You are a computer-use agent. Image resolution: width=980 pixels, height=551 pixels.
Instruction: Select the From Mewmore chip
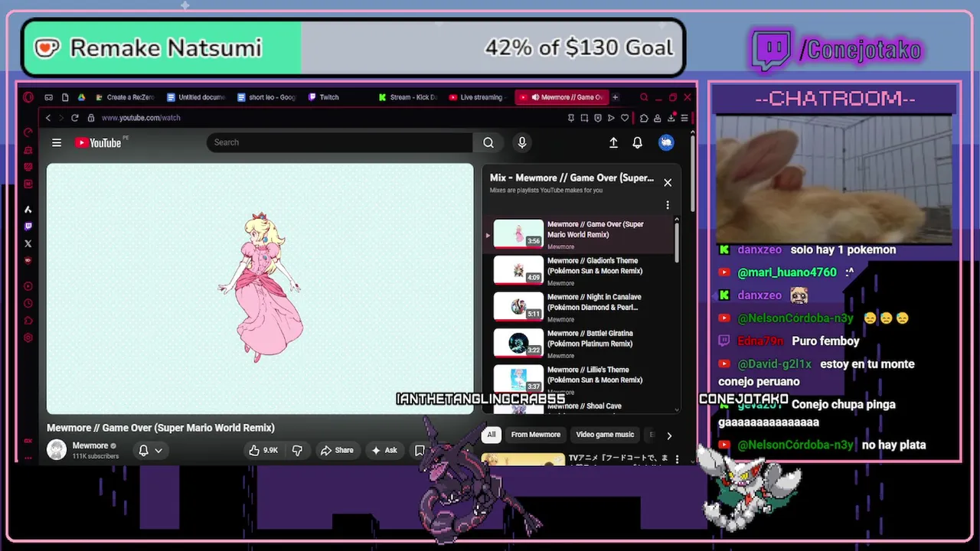click(x=536, y=435)
